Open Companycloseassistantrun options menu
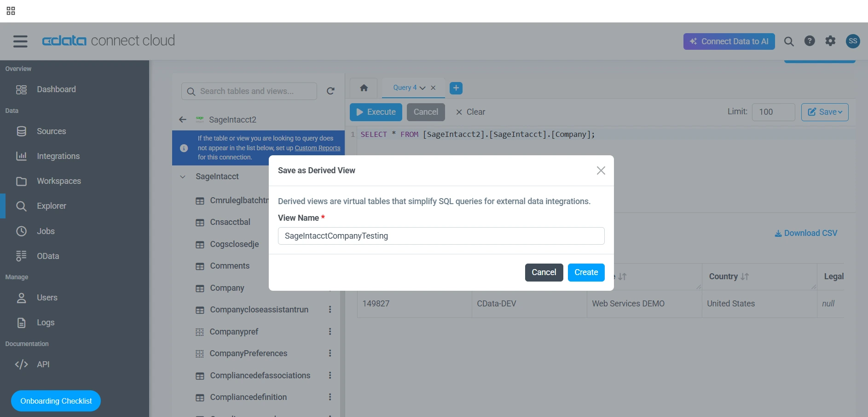This screenshot has width=868, height=417. (x=330, y=310)
